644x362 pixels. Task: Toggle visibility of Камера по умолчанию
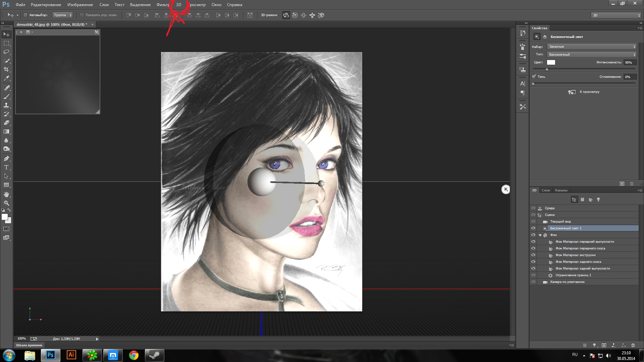click(x=533, y=282)
